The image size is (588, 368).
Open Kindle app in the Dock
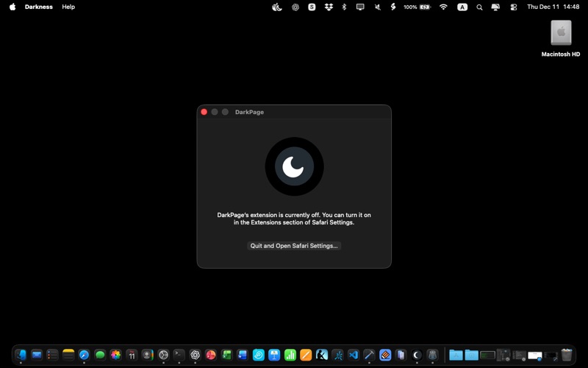tap(322, 355)
